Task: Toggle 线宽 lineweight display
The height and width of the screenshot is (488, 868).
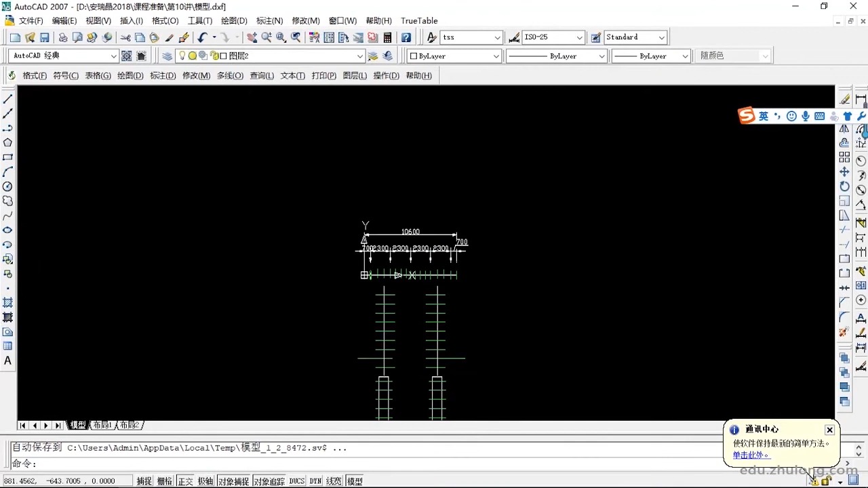Action: (x=334, y=481)
